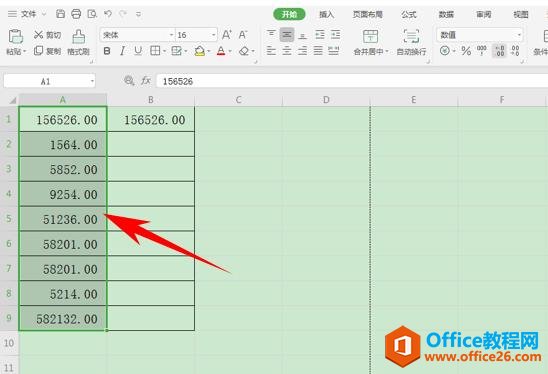Expand the arrow next to 文件
Image resolution: width=548 pixels, height=374 pixels.
tap(44, 14)
